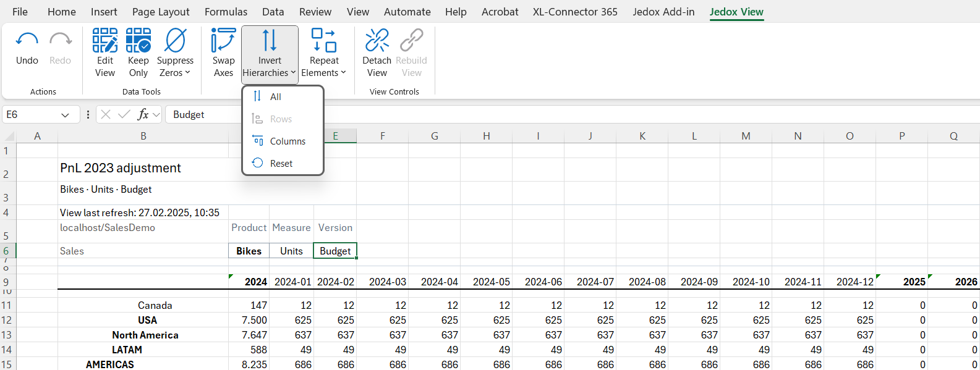Screen dimensions: 980x370
Task: Click the Undo icon
Action: pos(27,41)
